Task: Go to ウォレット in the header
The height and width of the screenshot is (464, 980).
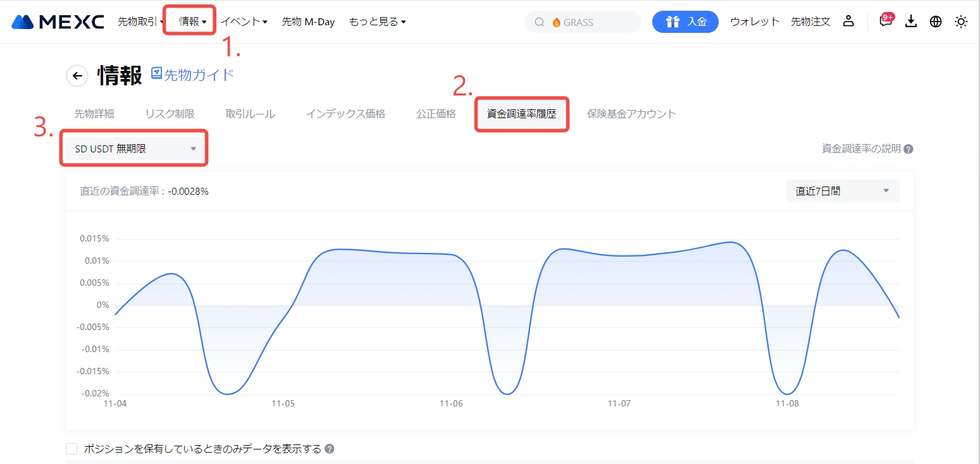Action: pyautogui.click(x=755, y=21)
